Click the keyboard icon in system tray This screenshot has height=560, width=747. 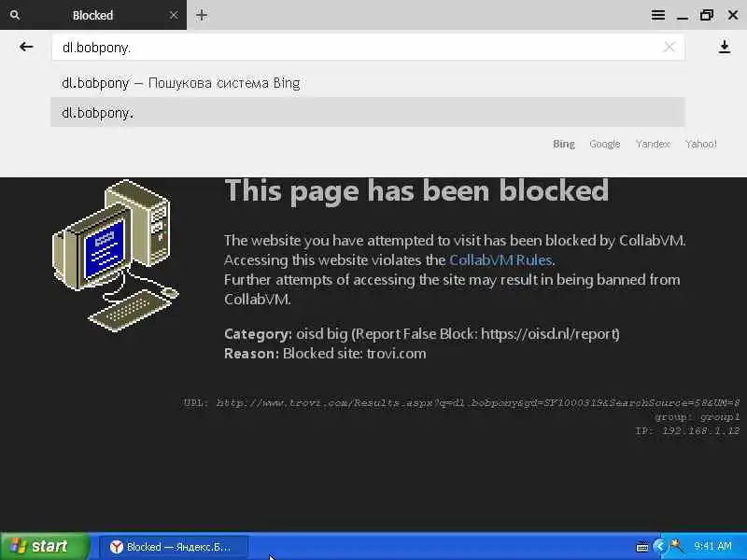pos(641,547)
